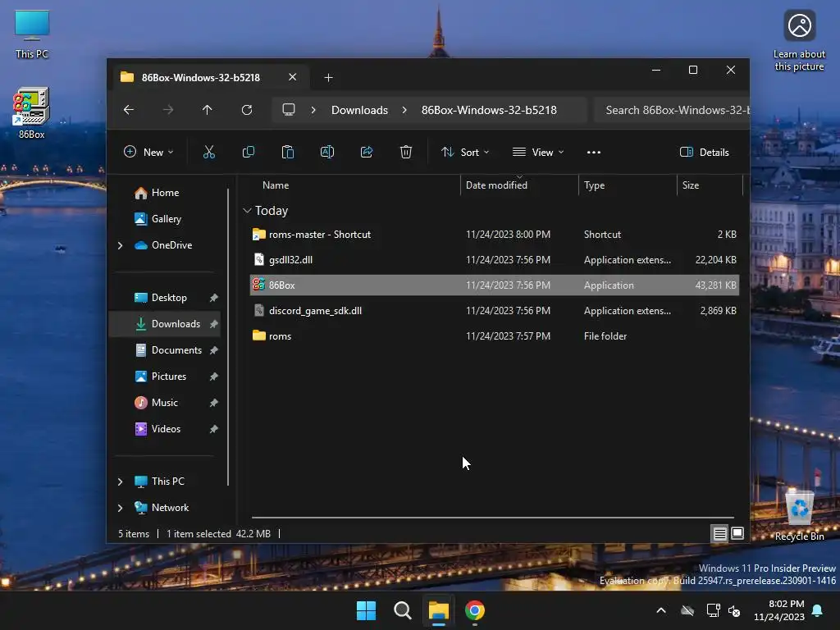Image resolution: width=840 pixels, height=630 pixels.
Task: Click Downloads in the address bar
Action: pos(359,110)
